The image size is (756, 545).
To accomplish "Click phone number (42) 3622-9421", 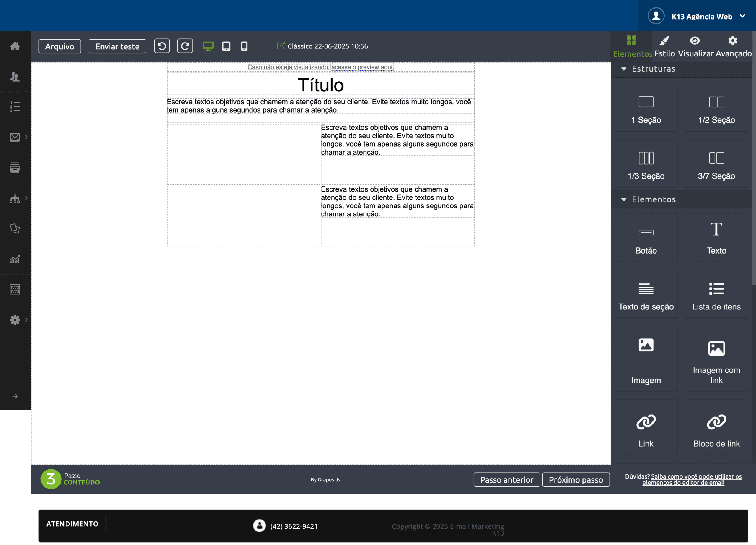I will (294, 526).
